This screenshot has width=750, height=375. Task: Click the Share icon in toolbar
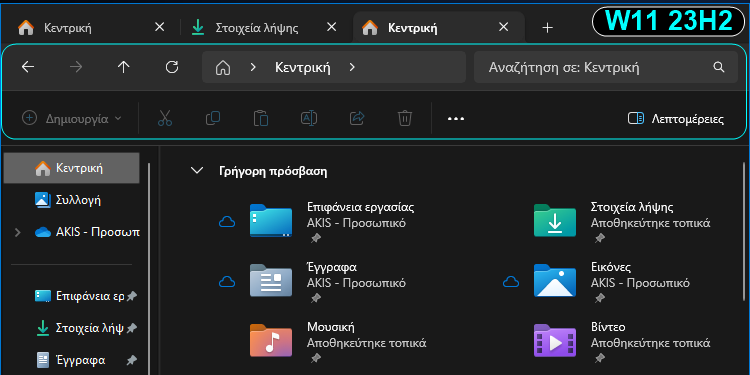click(357, 118)
